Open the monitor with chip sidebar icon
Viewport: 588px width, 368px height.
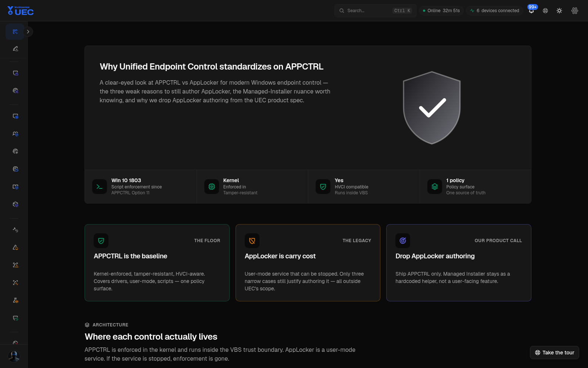[15, 116]
